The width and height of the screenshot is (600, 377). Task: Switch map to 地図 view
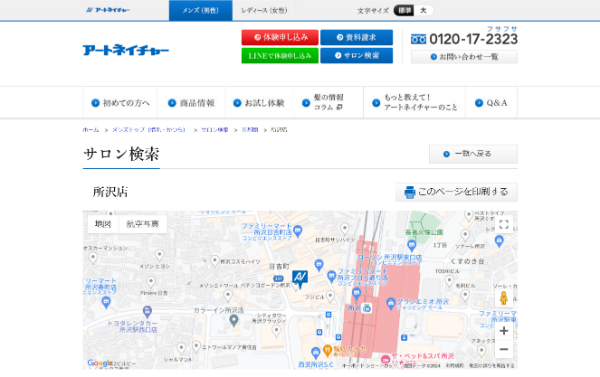point(103,224)
